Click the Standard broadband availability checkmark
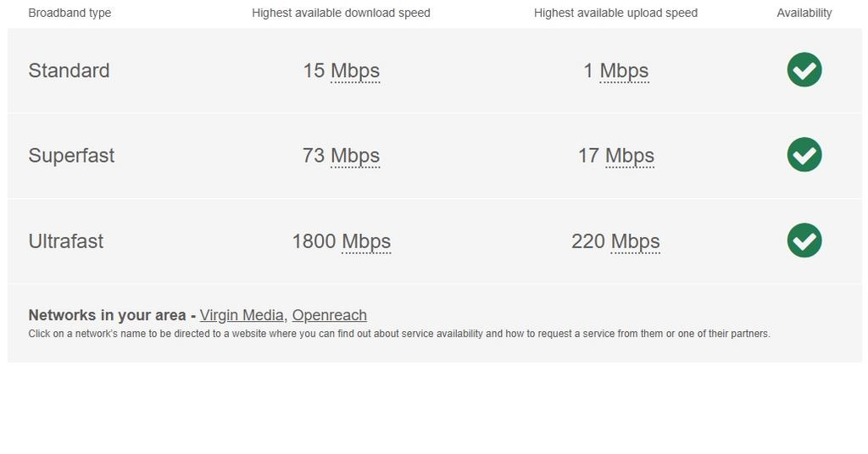The image size is (868, 454). pos(804,69)
